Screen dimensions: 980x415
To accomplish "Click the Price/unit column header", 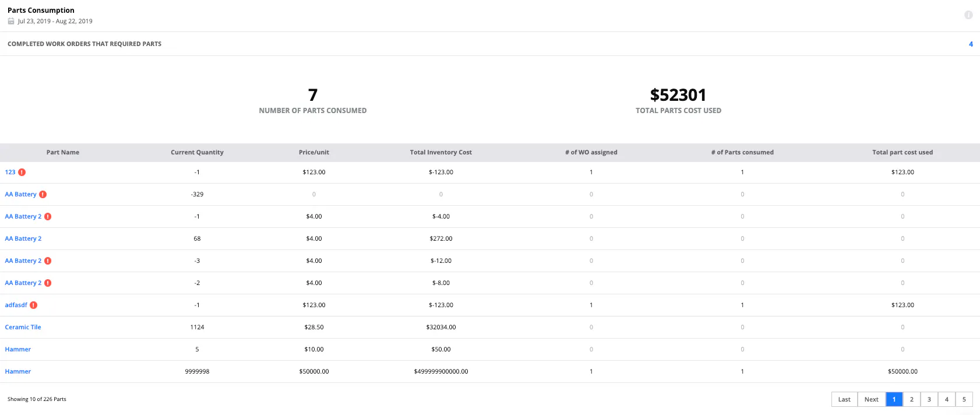I will pyautogui.click(x=314, y=152).
